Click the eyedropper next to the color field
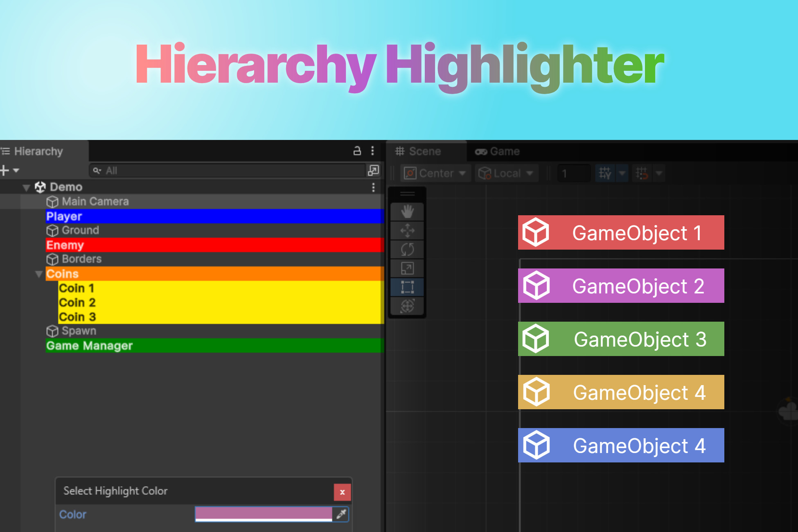 (342, 514)
